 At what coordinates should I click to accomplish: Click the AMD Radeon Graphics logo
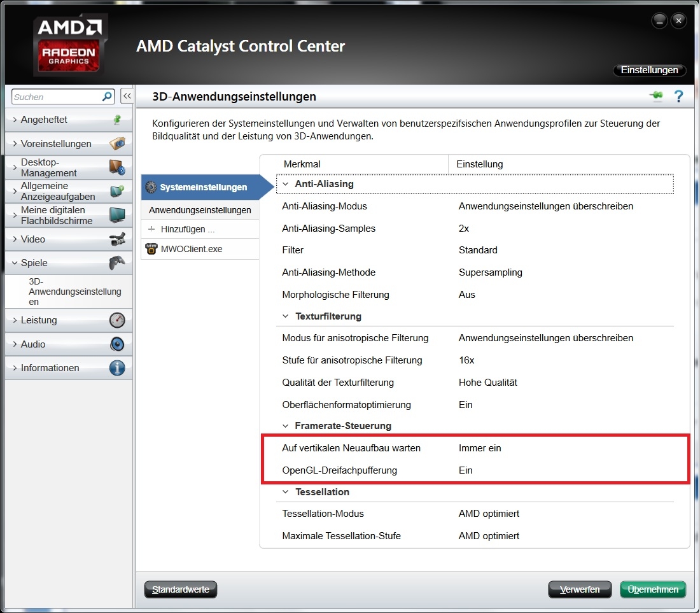tap(70, 45)
